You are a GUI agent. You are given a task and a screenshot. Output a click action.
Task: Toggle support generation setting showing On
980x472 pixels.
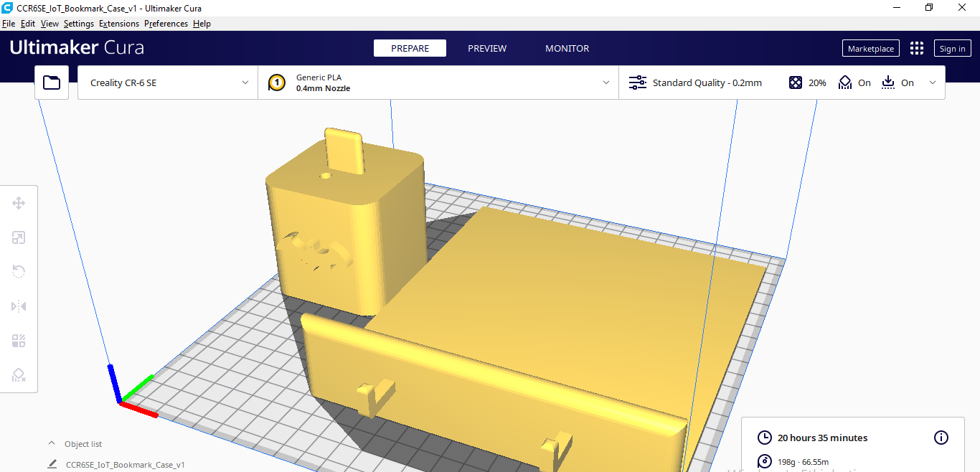[x=854, y=82]
